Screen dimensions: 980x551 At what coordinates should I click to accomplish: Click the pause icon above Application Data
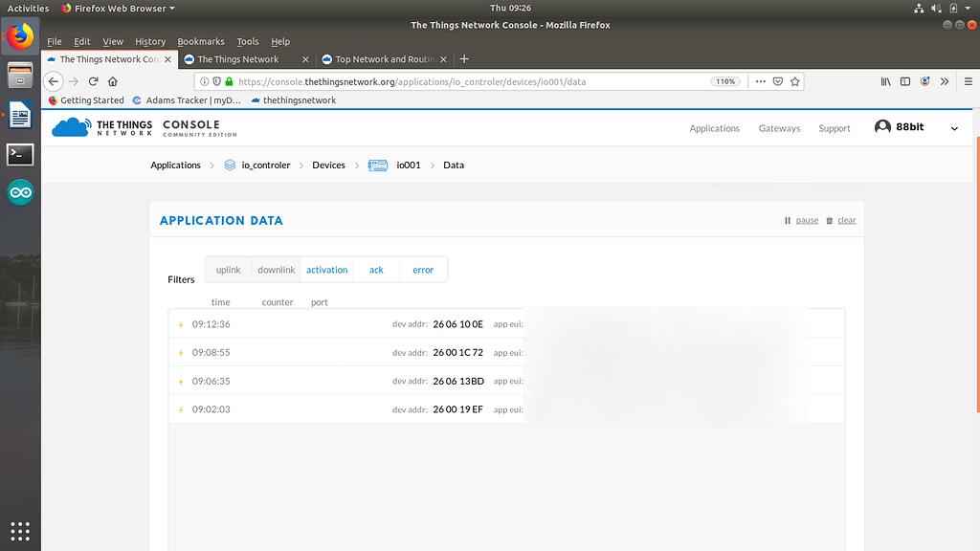(x=787, y=220)
